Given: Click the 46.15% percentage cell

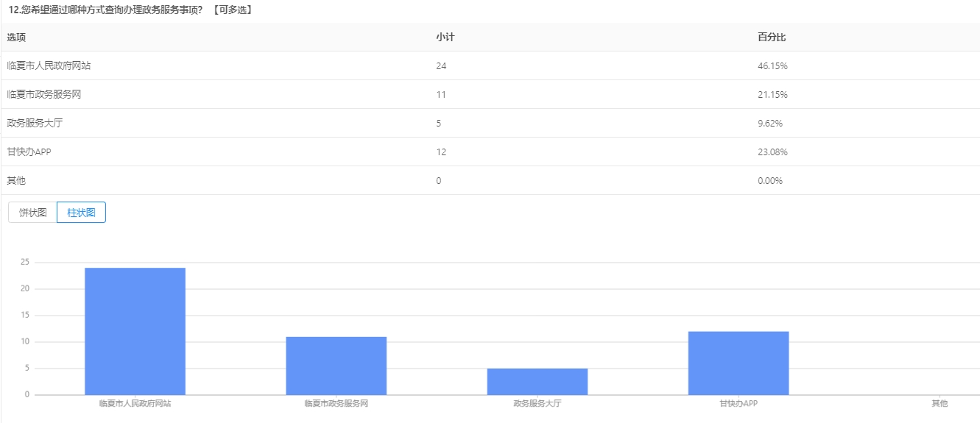Looking at the screenshot, I should (x=772, y=66).
